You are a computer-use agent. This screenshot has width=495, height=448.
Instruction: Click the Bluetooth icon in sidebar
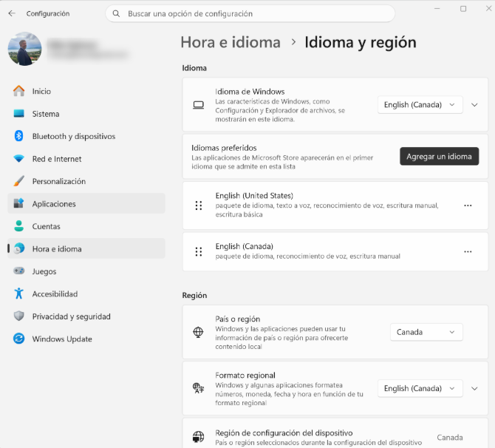click(19, 136)
